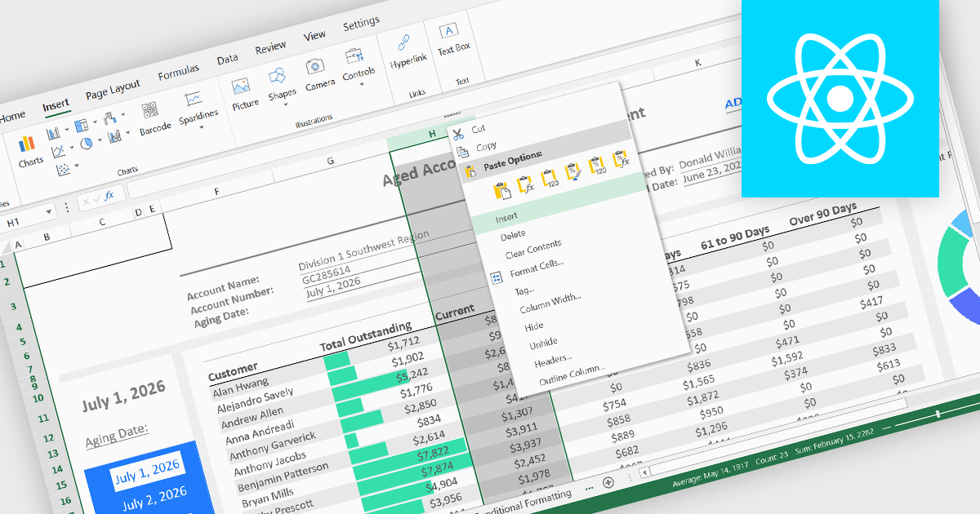The width and height of the screenshot is (980, 514).
Task: Click the Paste All option icon
Action: tap(502, 190)
